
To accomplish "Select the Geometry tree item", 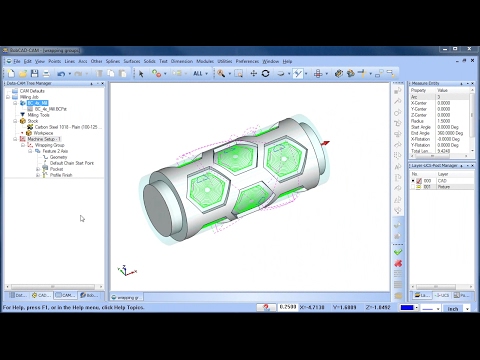I will (x=58, y=157).
